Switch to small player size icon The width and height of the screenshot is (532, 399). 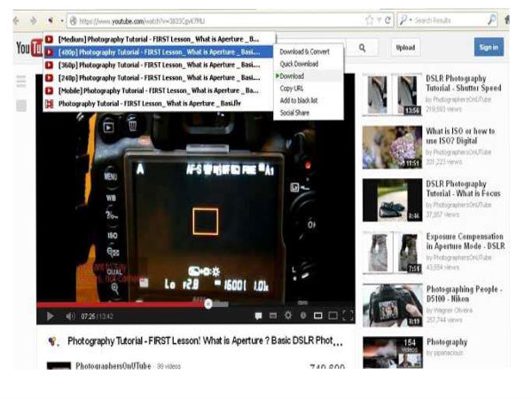pos(318,316)
